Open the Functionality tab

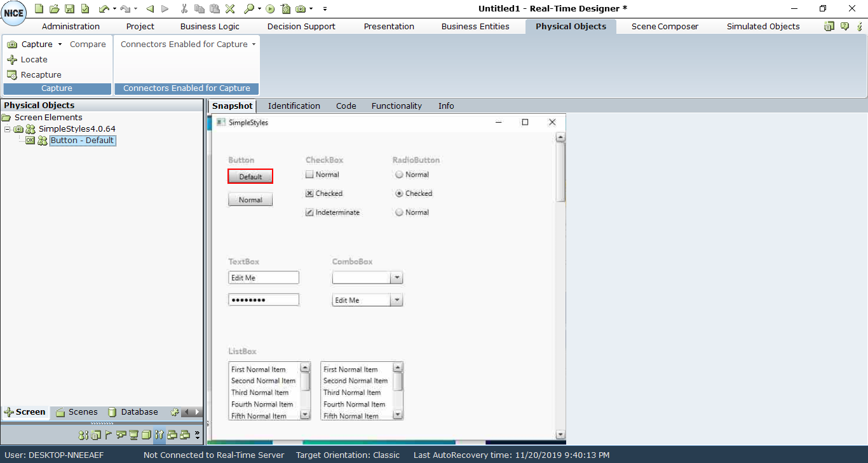tap(397, 106)
